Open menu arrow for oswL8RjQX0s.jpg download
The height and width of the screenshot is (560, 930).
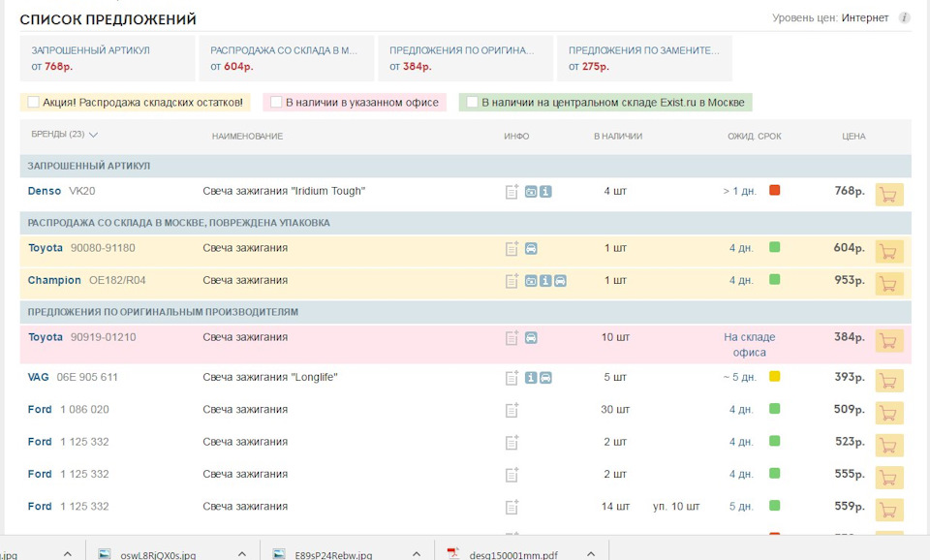pyautogui.click(x=242, y=554)
